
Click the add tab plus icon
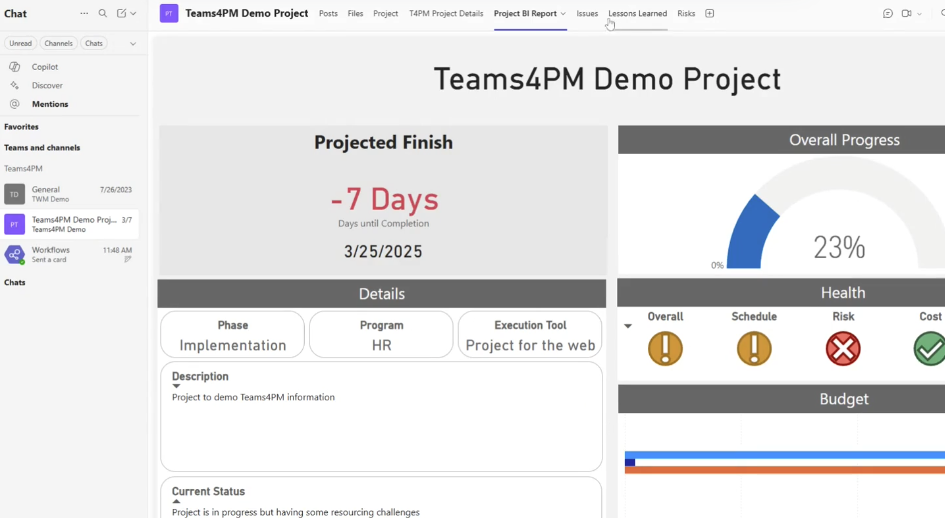click(710, 14)
